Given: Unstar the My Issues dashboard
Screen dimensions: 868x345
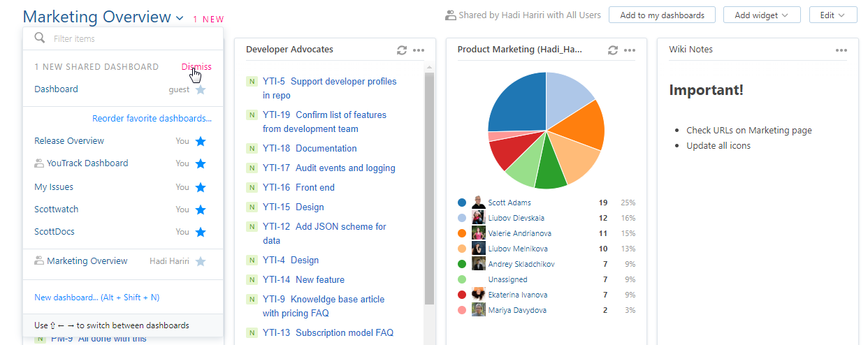Looking at the screenshot, I should pos(201,187).
